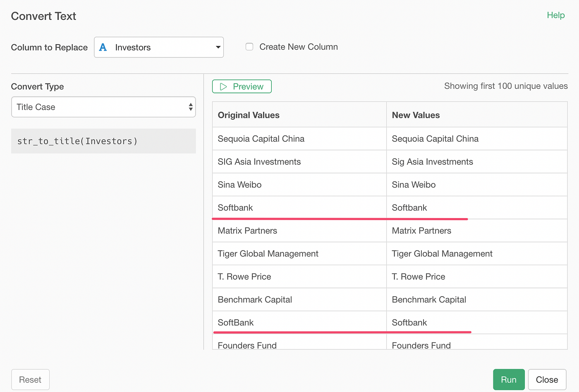The image size is (579, 392).
Task: Expand the Convert Type select box
Action: pos(103,107)
